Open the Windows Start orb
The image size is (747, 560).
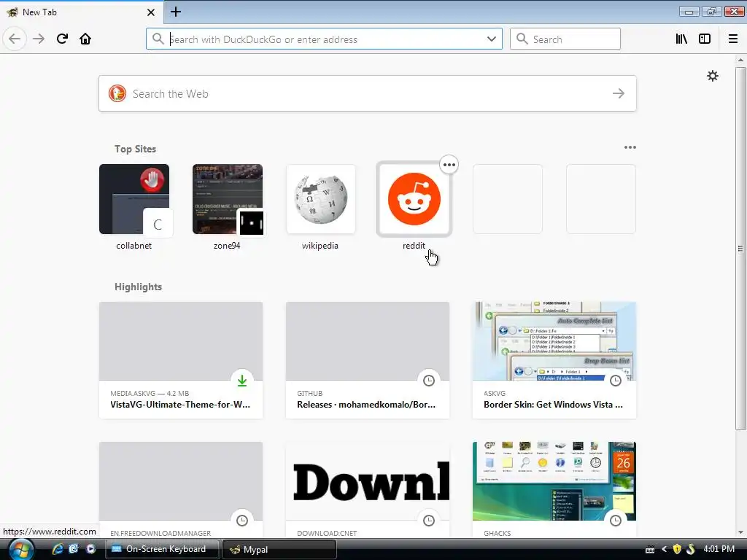coord(21,549)
